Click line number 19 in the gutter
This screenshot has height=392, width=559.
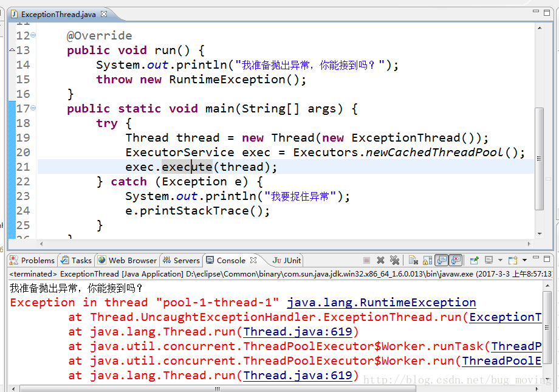point(23,138)
